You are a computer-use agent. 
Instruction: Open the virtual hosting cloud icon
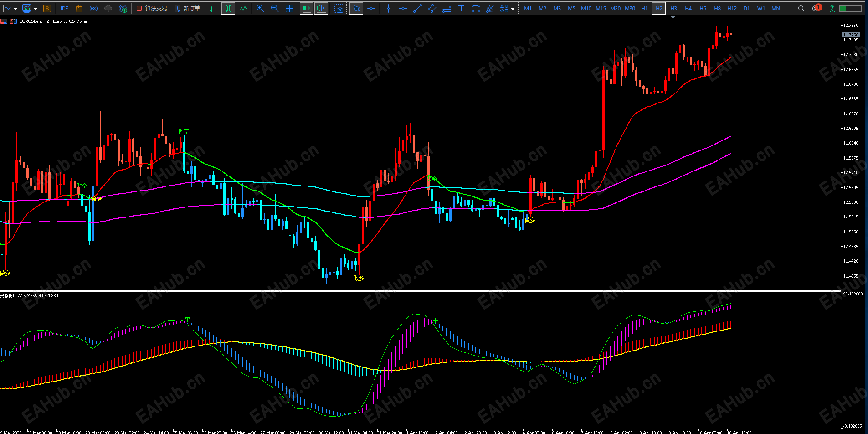point(108,8)
